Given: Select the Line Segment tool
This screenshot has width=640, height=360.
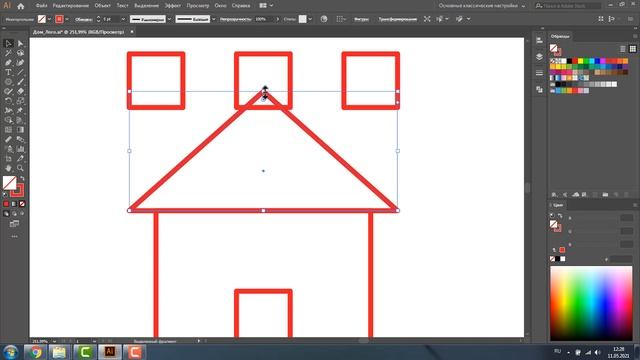Looking at the screenshot, I should 20,72.
